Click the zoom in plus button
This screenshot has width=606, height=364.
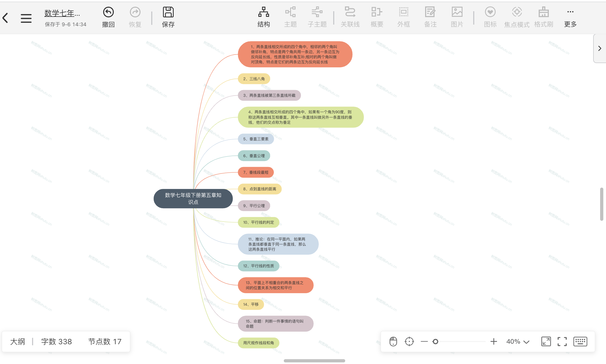494,342
